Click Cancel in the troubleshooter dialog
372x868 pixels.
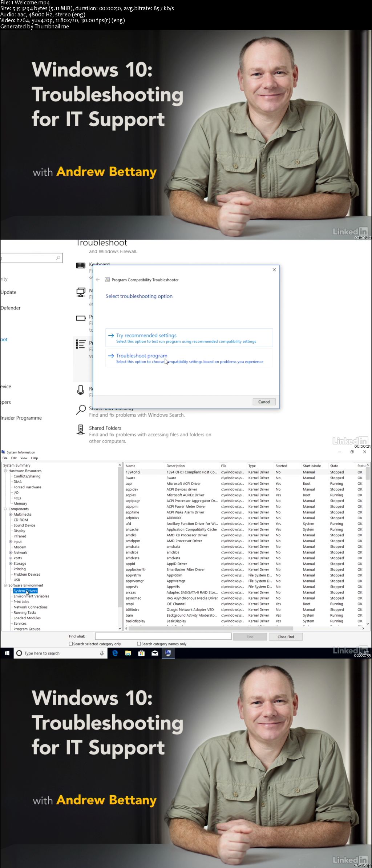[264, 402]
